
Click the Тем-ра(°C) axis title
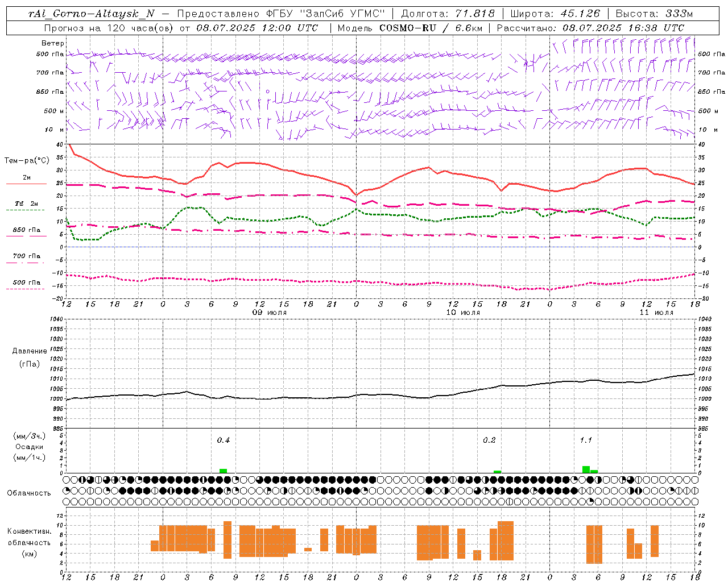point(27,161)
